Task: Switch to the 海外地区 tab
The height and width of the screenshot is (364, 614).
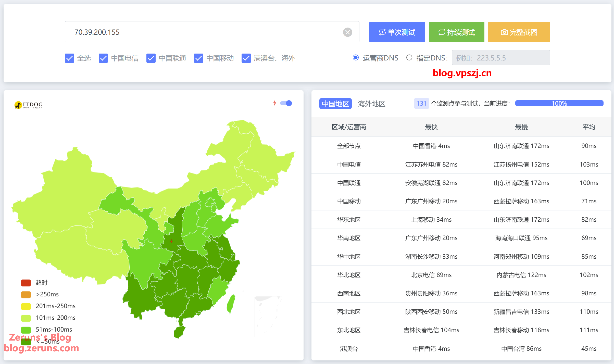Action: tap(371, 104)
